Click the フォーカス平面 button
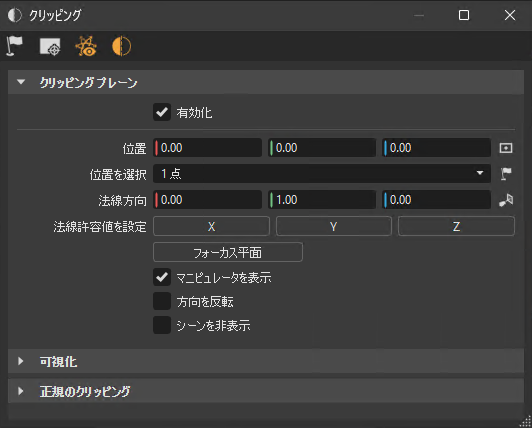 (x=228, y=252)
